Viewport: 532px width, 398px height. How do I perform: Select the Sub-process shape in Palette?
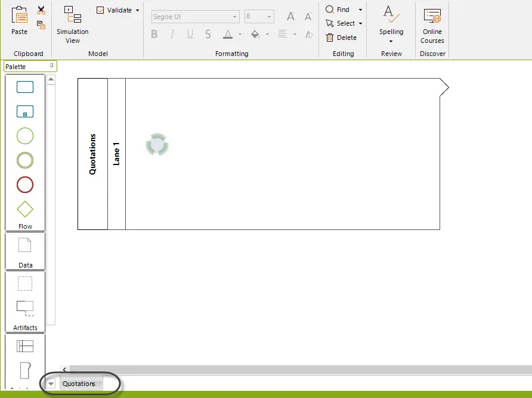click(25, 111)
